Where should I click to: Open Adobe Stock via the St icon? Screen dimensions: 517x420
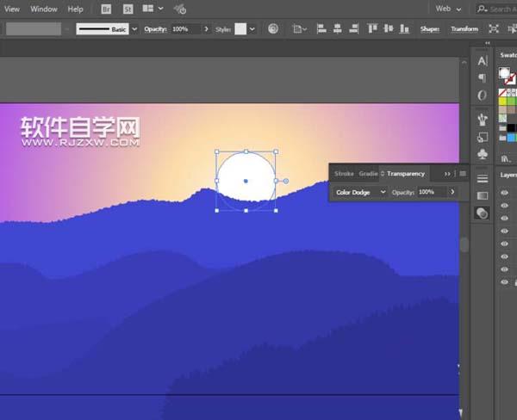click(x=128, y=9)
